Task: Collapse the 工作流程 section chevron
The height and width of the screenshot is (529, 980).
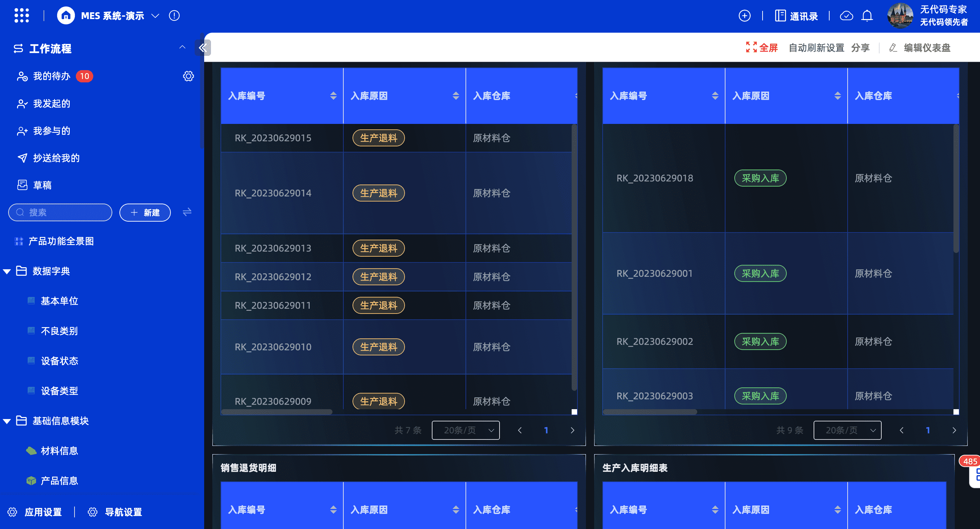Action: 182,47
